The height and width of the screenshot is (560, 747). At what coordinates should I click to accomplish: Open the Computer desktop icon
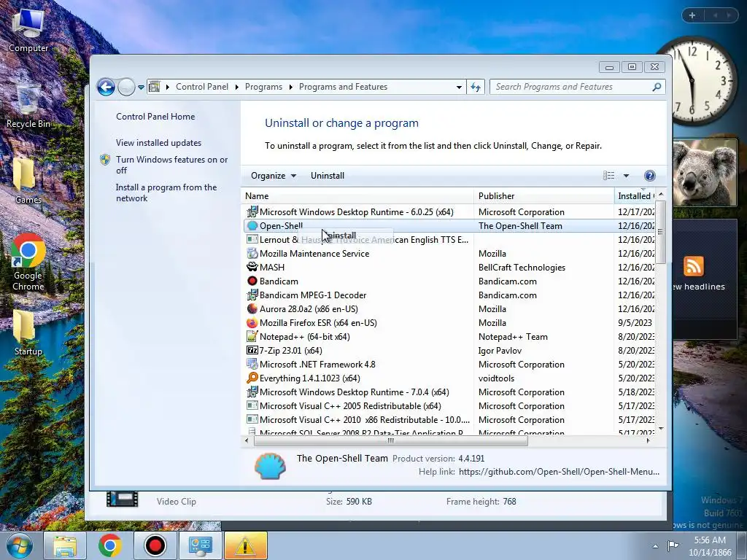coord(28,31)
